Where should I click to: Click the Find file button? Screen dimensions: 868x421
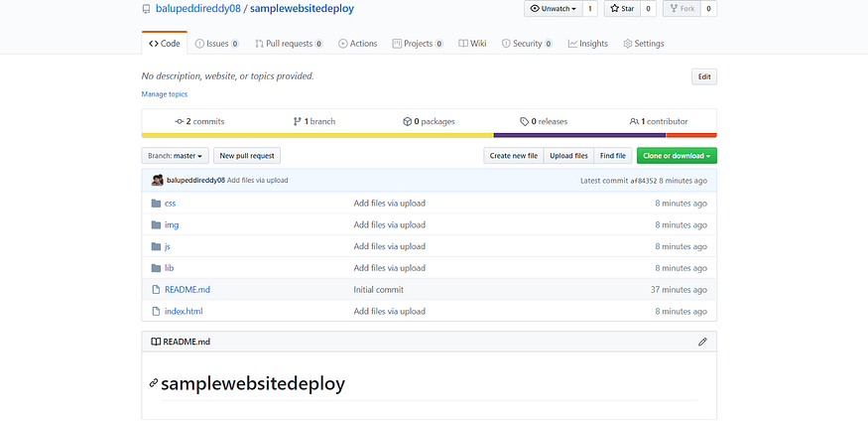coord(613,156)
